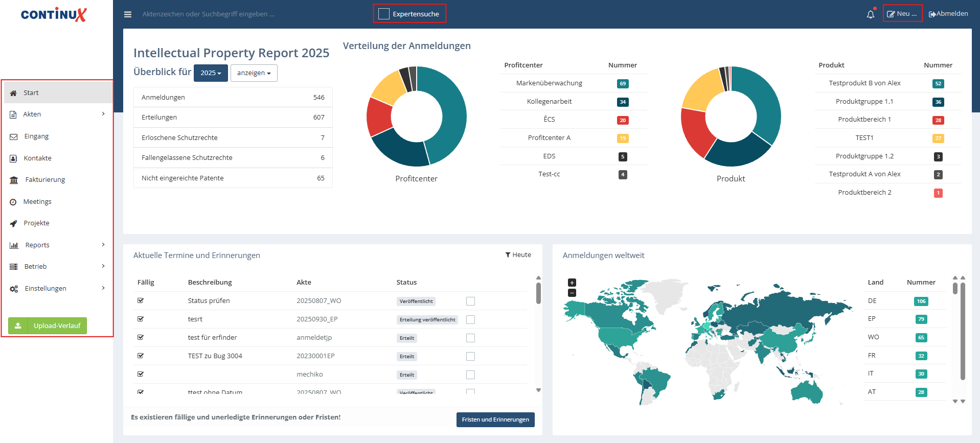Open the anzeigen dropdown
The image size is (980, 443).
click(x=254, y=73)
